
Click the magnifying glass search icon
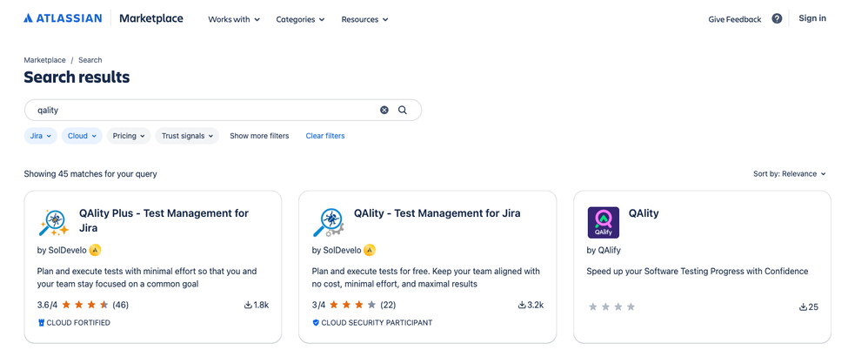click(403, 111)
